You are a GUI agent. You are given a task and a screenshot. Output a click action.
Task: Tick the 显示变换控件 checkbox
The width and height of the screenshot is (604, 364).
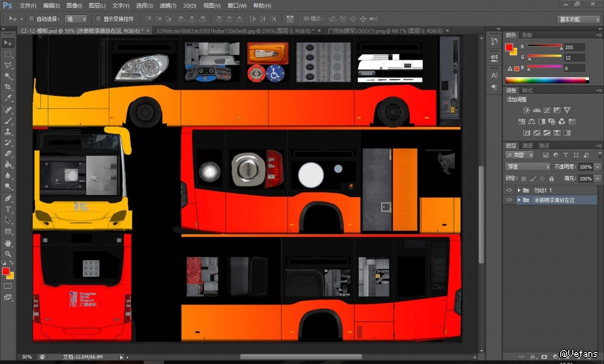click(98, 19)
